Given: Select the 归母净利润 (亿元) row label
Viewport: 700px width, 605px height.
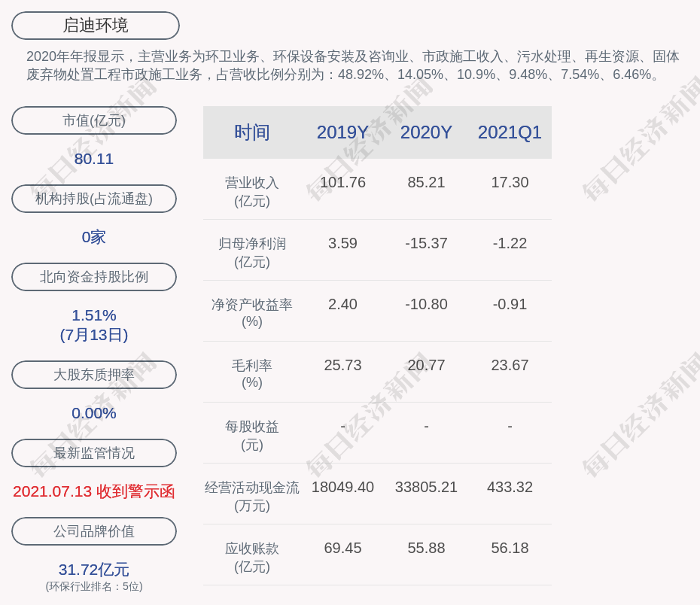Looking at the screenshot, I should pyautogui.click(x=252, y=253).
